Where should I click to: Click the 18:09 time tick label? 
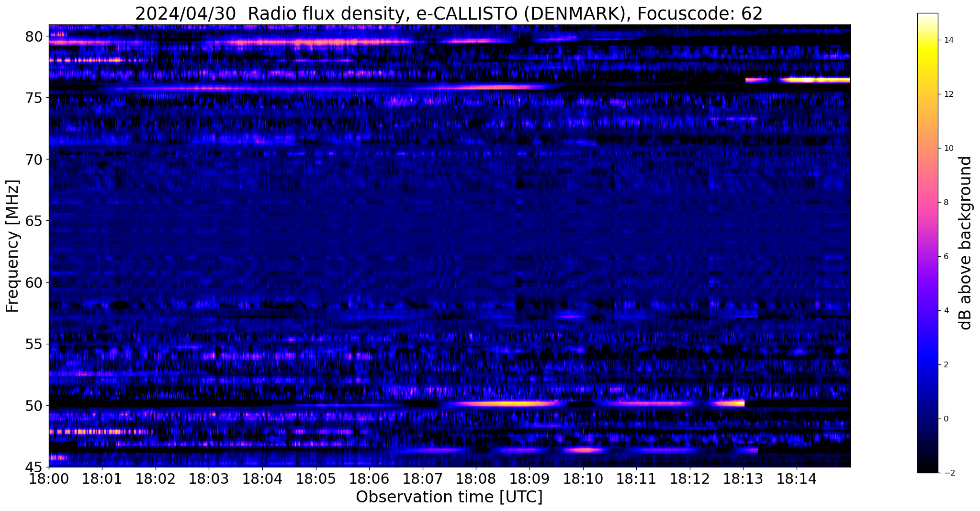[x=530, y=478]
